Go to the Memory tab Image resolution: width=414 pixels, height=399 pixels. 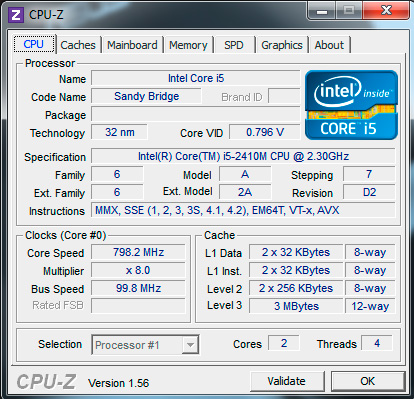coord(188,45)
